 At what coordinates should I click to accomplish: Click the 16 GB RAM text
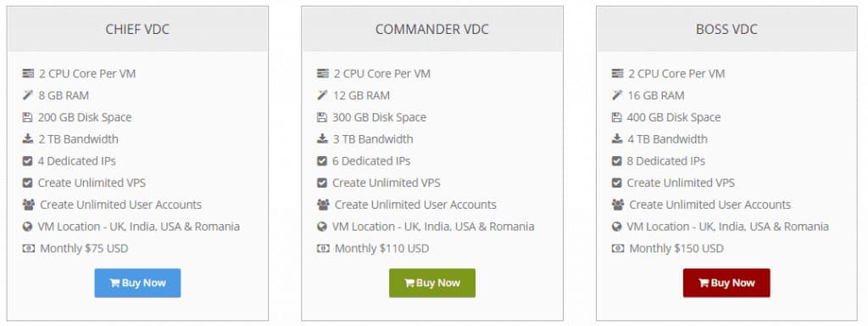point(656,95)
